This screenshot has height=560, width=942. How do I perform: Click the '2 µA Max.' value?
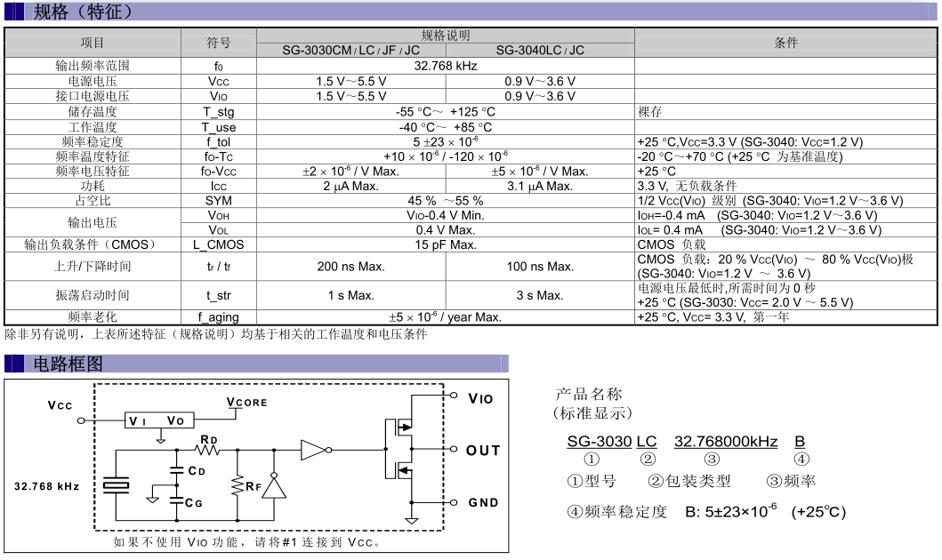[350, 186]
